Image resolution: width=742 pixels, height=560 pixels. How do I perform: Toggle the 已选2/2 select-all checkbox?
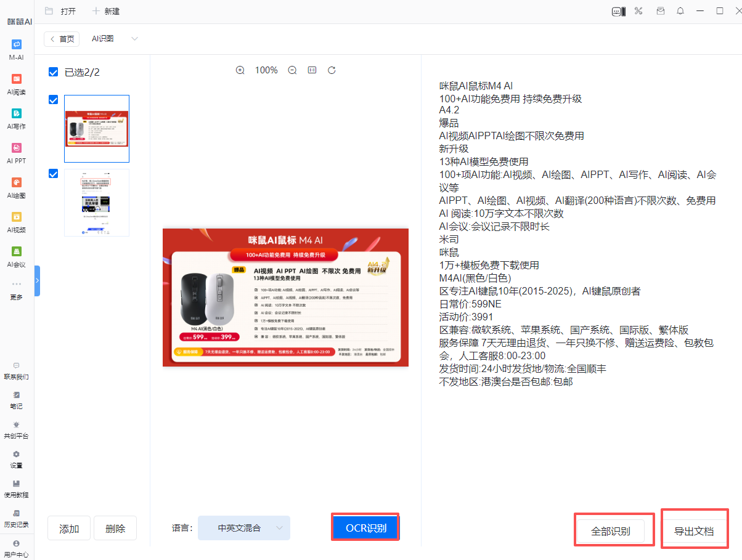click(x=54, y=72)
